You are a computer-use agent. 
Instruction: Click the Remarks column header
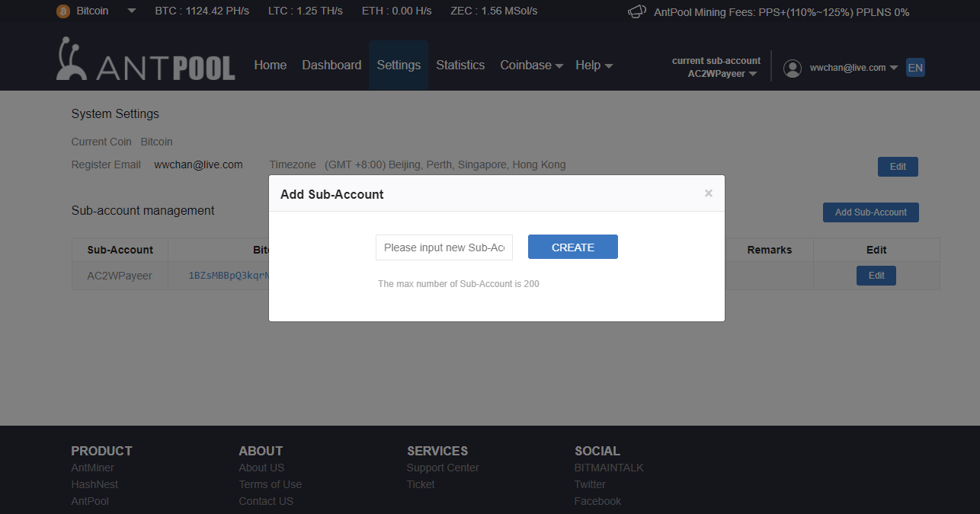pyautogui.click(x=769, y=250)
